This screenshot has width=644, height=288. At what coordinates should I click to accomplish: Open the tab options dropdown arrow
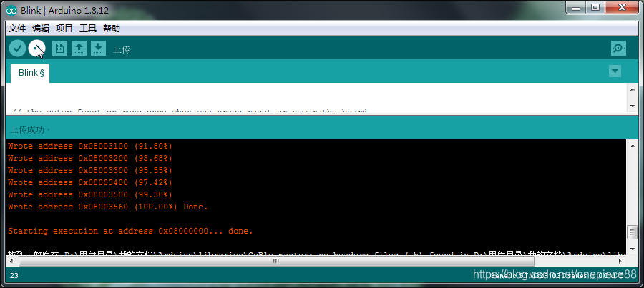pos(615,71)
